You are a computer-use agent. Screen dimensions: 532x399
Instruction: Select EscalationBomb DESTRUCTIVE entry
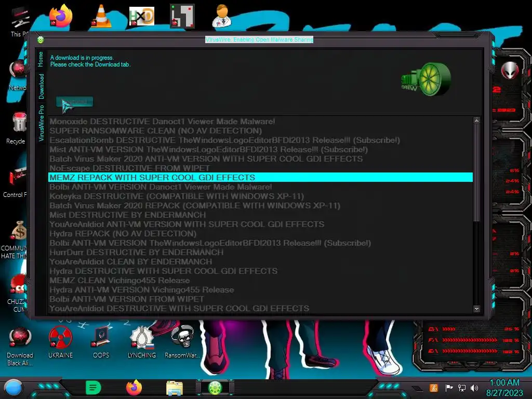point(261,140)
